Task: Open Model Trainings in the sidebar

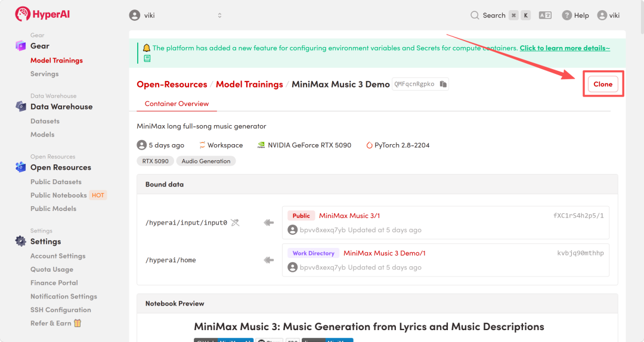Action: pyautogui.click(x=57, y=60)
